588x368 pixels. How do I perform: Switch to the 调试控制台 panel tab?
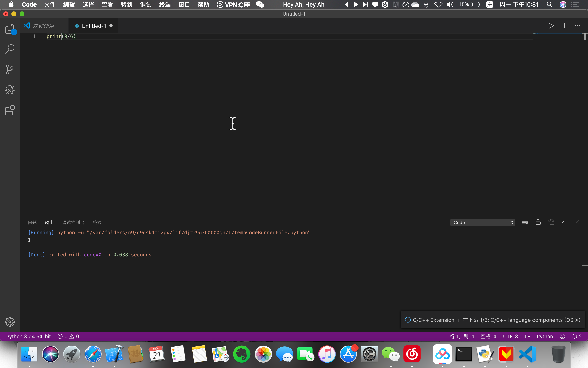tap(73, 222)
